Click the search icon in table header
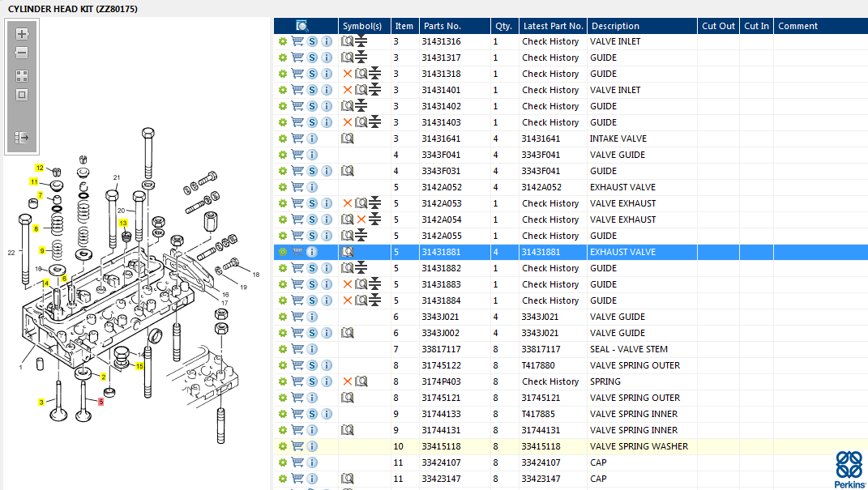This screenshot has height=490, width=868. [302, 26]
